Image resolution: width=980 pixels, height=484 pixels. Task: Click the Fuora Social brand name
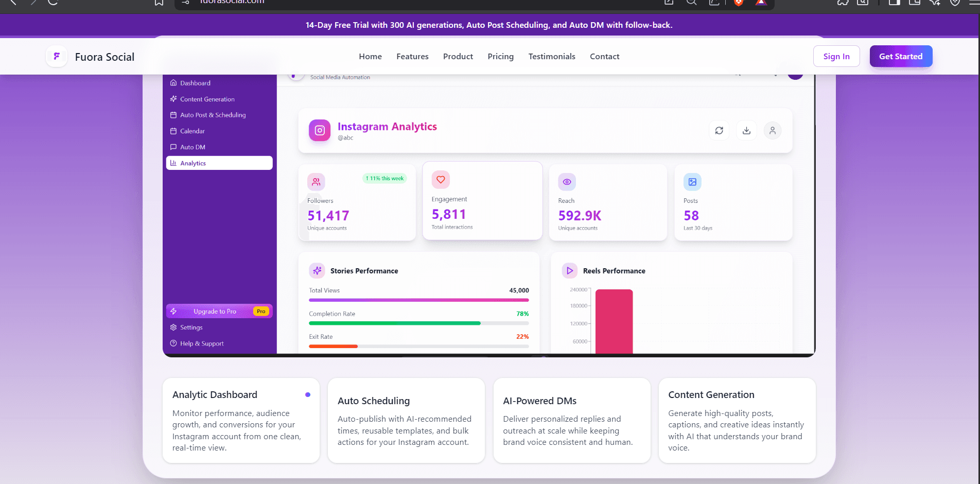pyautogui.click(x=104, y=57)
